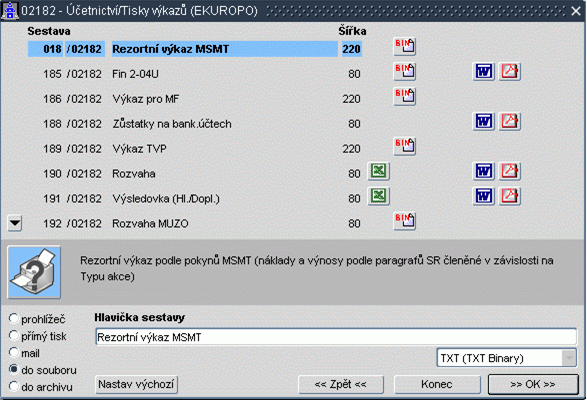Click report number 186 cell

point(52,99)
